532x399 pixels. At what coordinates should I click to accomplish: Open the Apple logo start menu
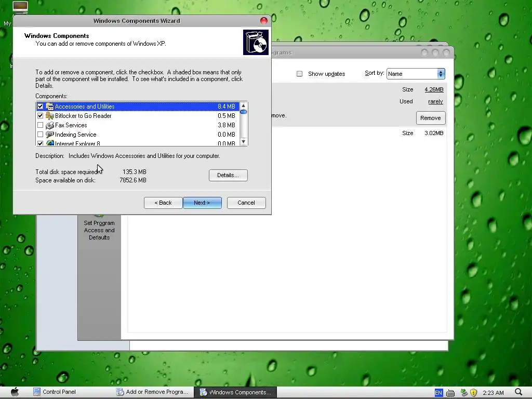pos(15,392)
